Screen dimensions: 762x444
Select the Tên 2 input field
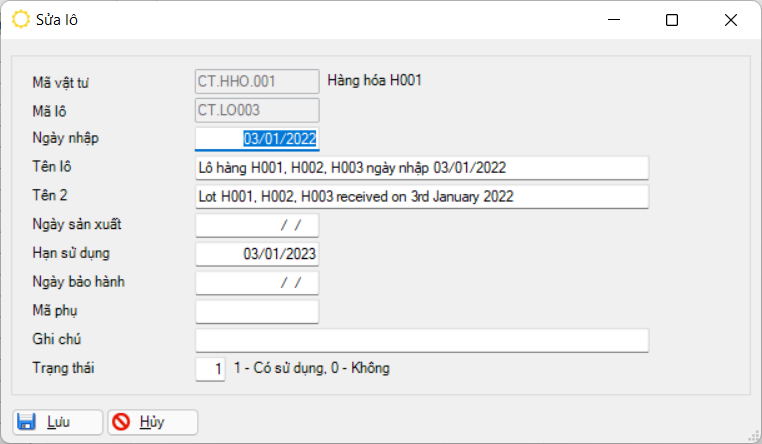(422, 196)
